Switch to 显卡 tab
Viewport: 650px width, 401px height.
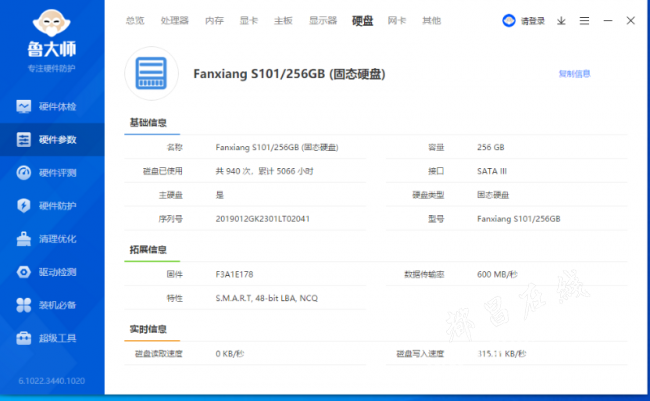click(249, 21)
